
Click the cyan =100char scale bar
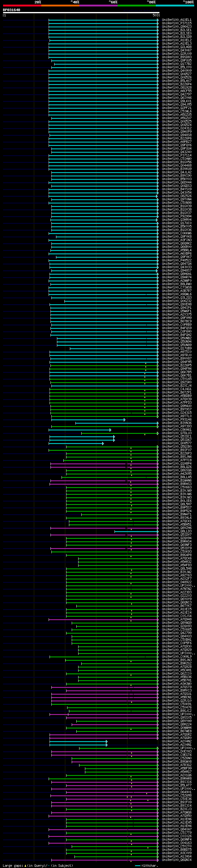[x=137, y=866]
